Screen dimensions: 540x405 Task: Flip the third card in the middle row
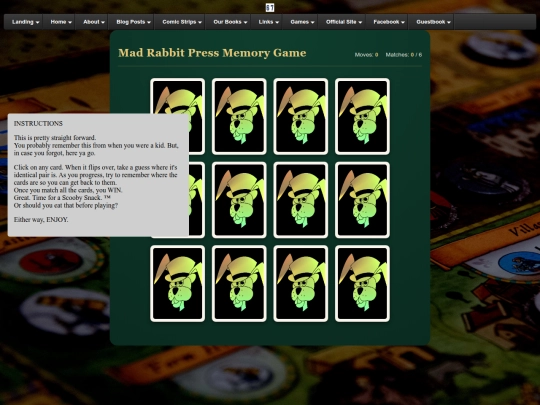pyautogui.click(x=301, y=200)
